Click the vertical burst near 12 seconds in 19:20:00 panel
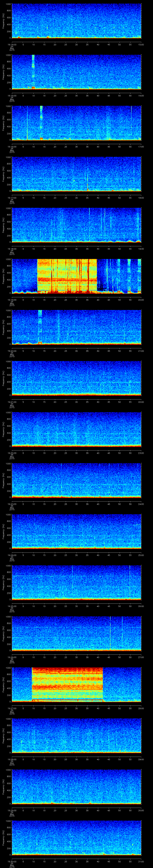 click(x=40, y=327)
